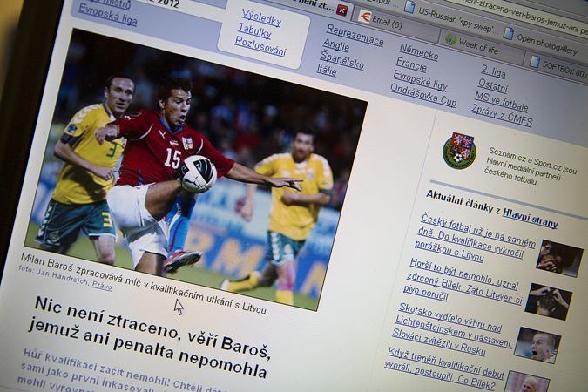Open the Itálie league link
This screenshot has height=392, width=588.
327,70
